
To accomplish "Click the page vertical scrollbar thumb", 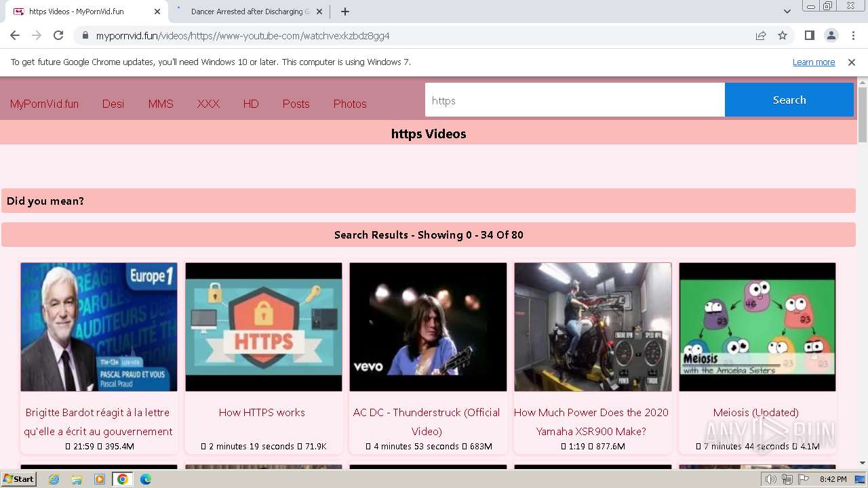I will click(863, 115).
